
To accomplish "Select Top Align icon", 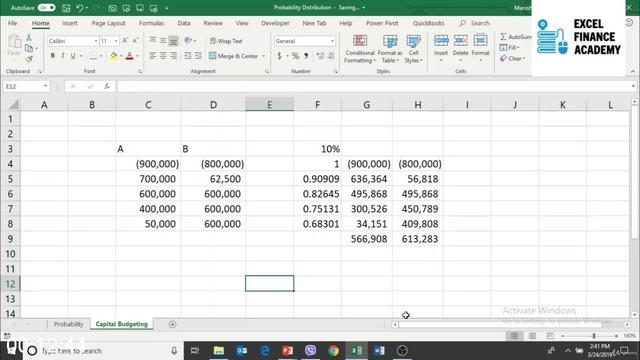I will coord(153,40).
